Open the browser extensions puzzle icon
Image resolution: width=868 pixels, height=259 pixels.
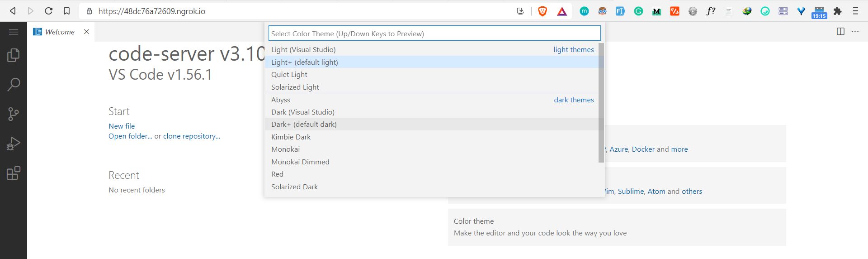[x=837, y=11]
